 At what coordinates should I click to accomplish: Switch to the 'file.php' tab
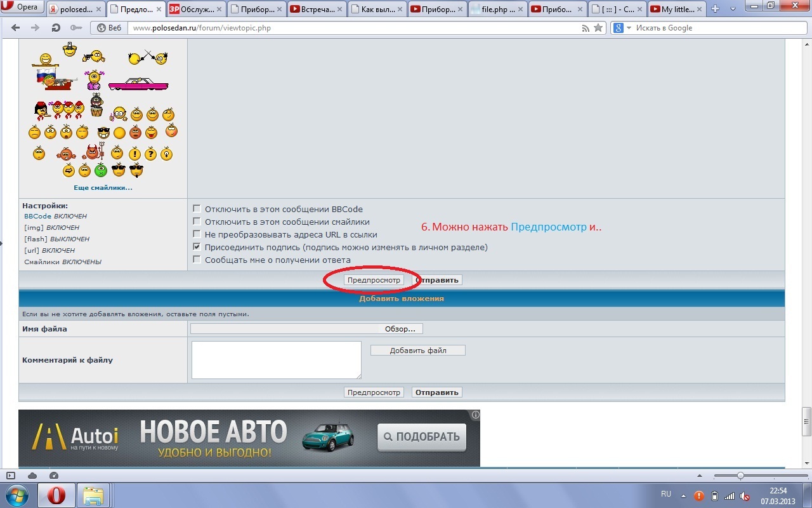click(497, 10)
